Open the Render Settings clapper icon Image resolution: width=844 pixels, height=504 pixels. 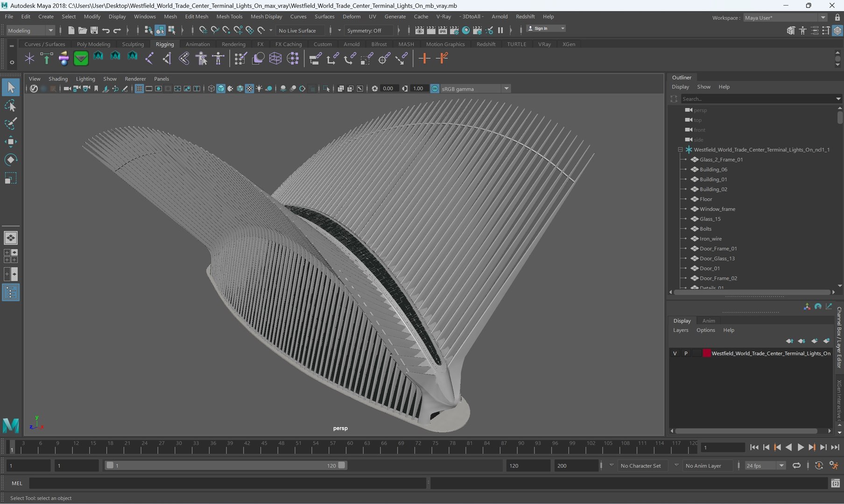pyautogui.click(x=454, y=30)
